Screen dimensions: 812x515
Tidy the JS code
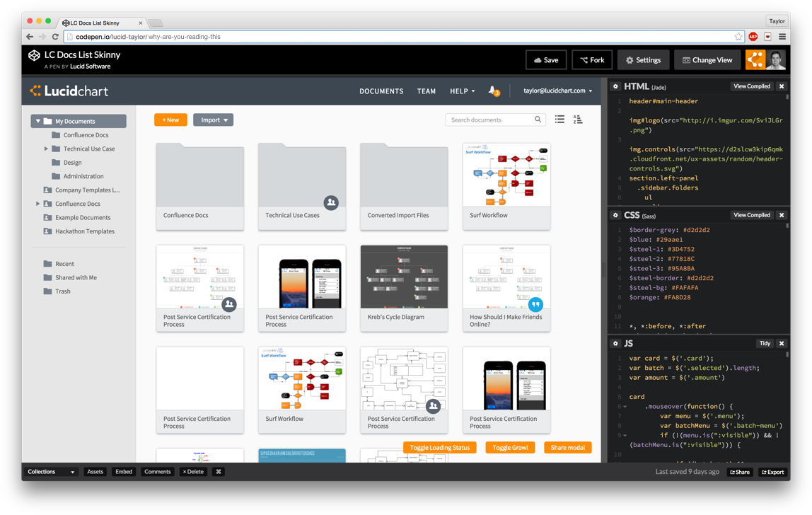pos(765,344)
